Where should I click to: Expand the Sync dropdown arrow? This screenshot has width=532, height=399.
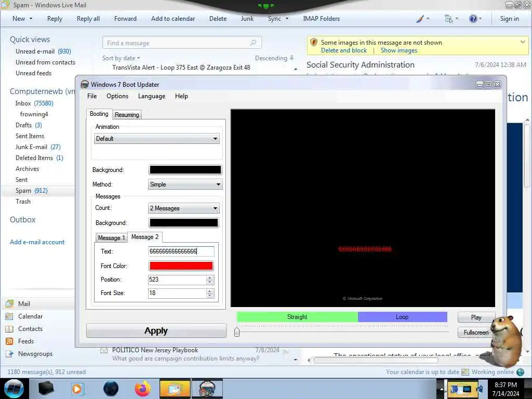tap(287, 19)
